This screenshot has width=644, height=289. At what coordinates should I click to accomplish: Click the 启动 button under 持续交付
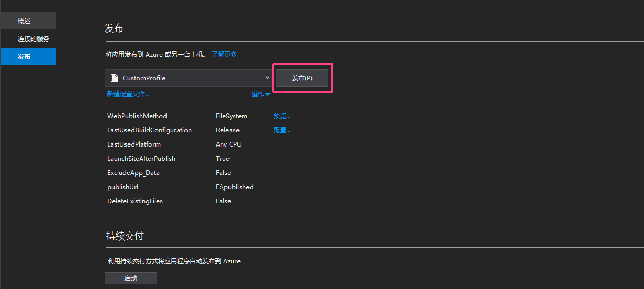tap(131, 278)
